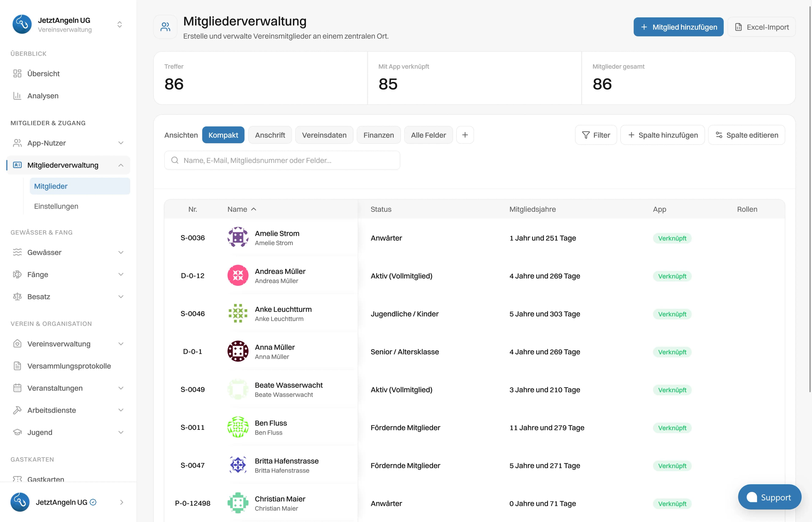Click the Mitgliederverwaltung header people icon
The image size is (812, 522).
point(165,27)
